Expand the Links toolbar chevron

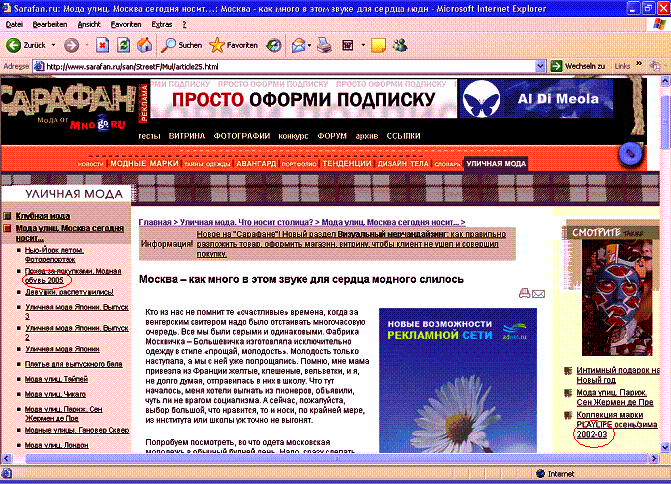tap(639, 64)
